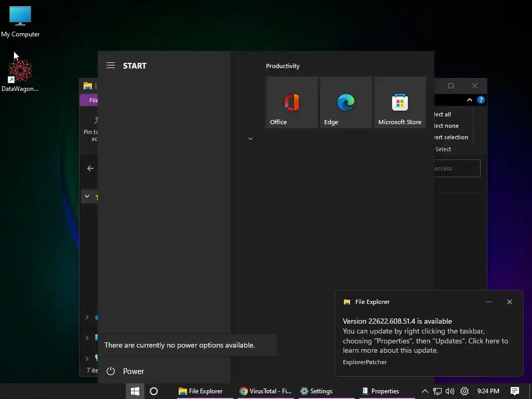
Task: Go back in File Explorer window
Action: (x=90, y=168)
